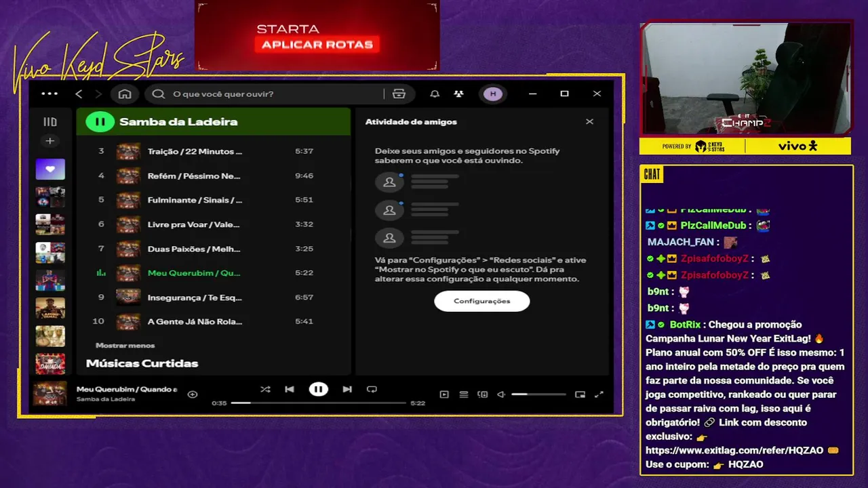The image size is (868, 488).
Task: Open the Spotify three-dot main menu
Action: pos(50,94)
